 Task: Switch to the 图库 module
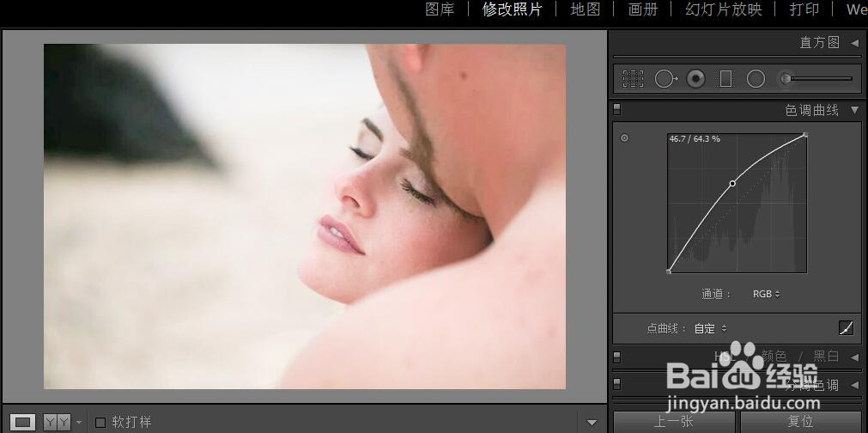440,9
